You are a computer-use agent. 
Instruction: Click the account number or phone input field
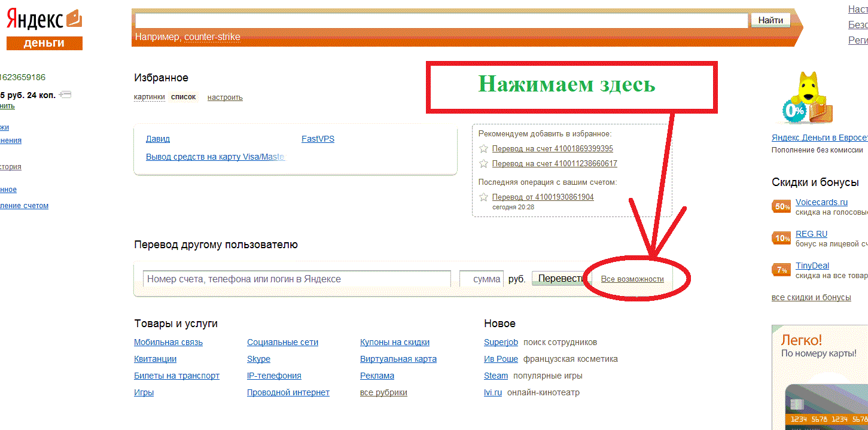[x=297, y=279]
